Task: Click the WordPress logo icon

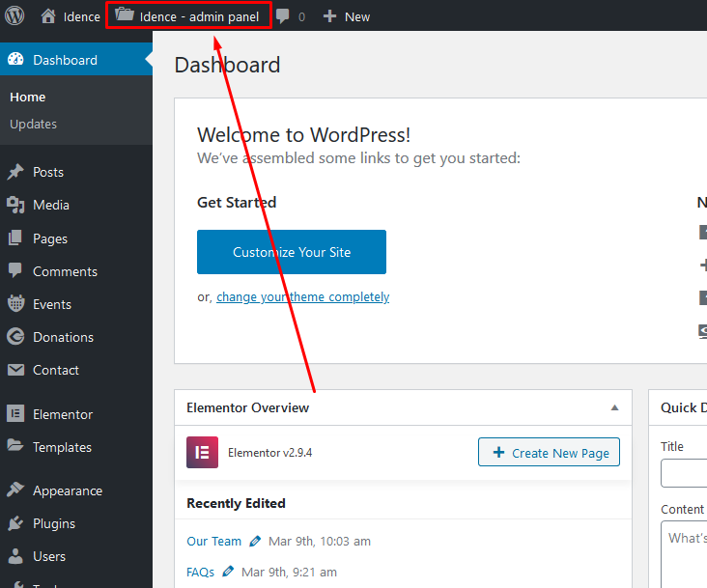Action: pos(14,15)
